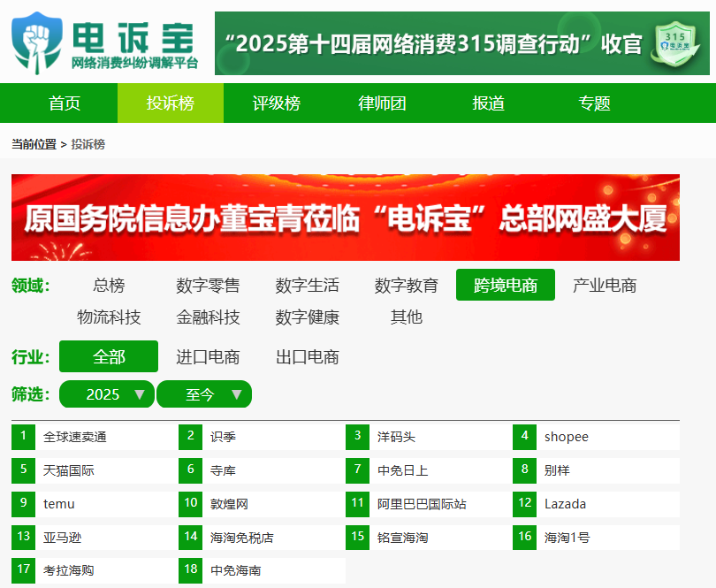Viewport: 716px width, 588px height.
Task: Open rank 12 Lazada
Action: tap(597, 504)
